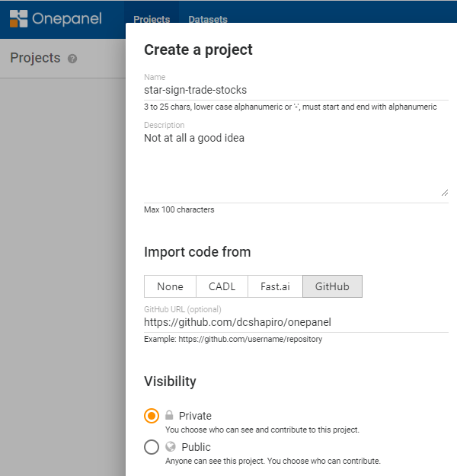Click the Onepanel logo icon
Viewport: 457px width, 476px height.
click(x=18, y=19)
